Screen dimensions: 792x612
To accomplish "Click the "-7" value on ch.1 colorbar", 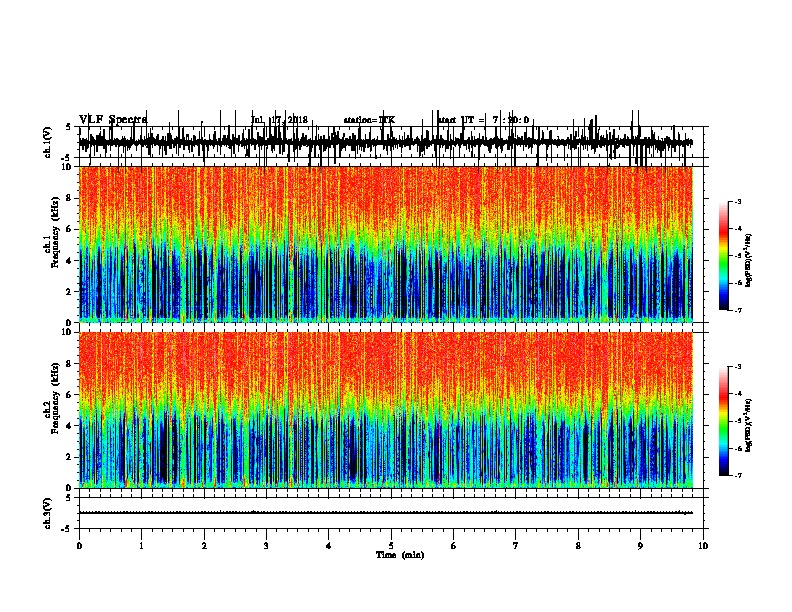I will pos(737,310).
